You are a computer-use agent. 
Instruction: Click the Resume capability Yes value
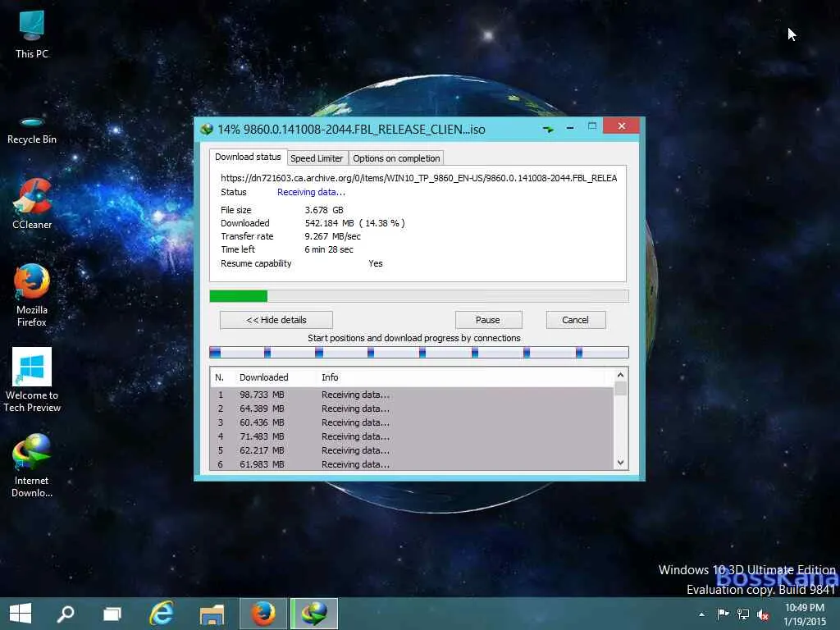tap(376, 263)
